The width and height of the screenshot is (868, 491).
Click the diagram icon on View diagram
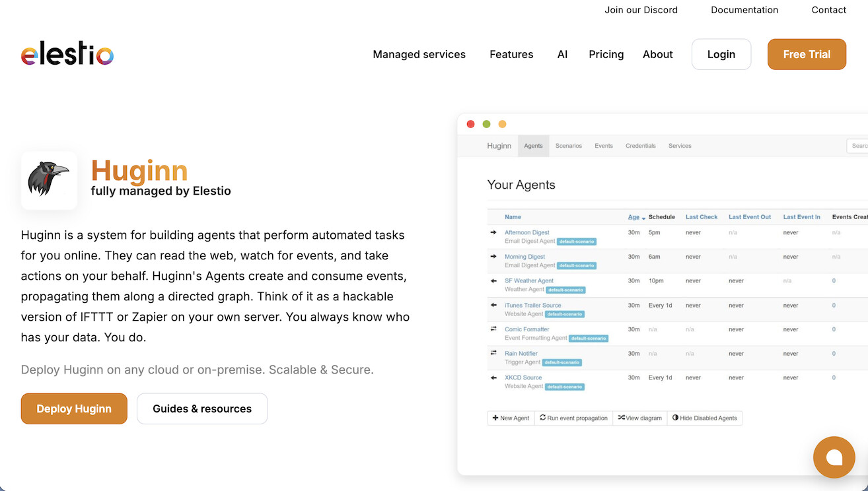(x=622, y=418)
